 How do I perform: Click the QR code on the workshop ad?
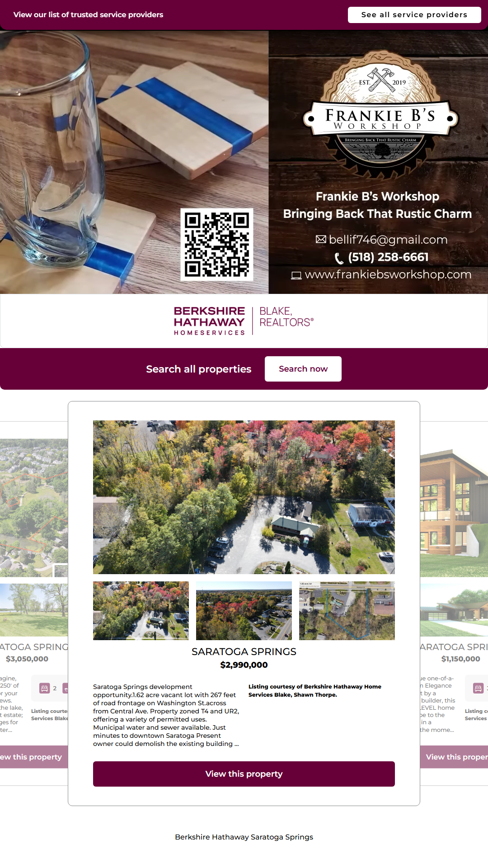217,245
